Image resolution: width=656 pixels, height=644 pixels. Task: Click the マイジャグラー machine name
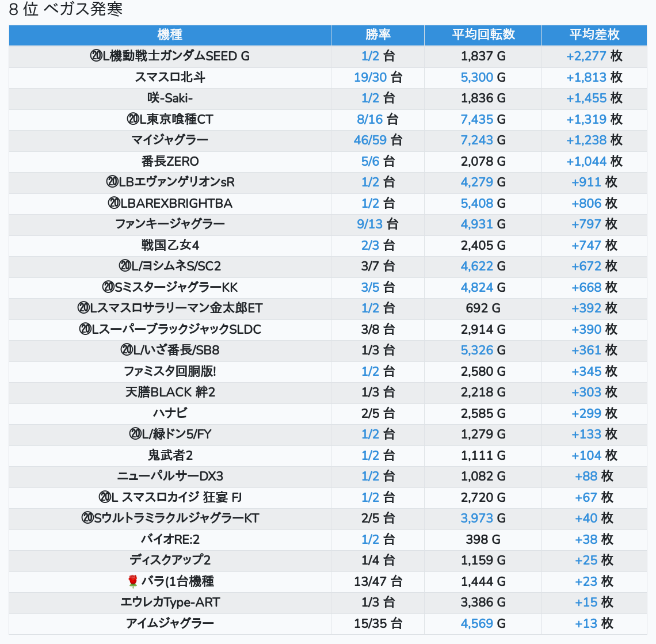tap(170, 140)
